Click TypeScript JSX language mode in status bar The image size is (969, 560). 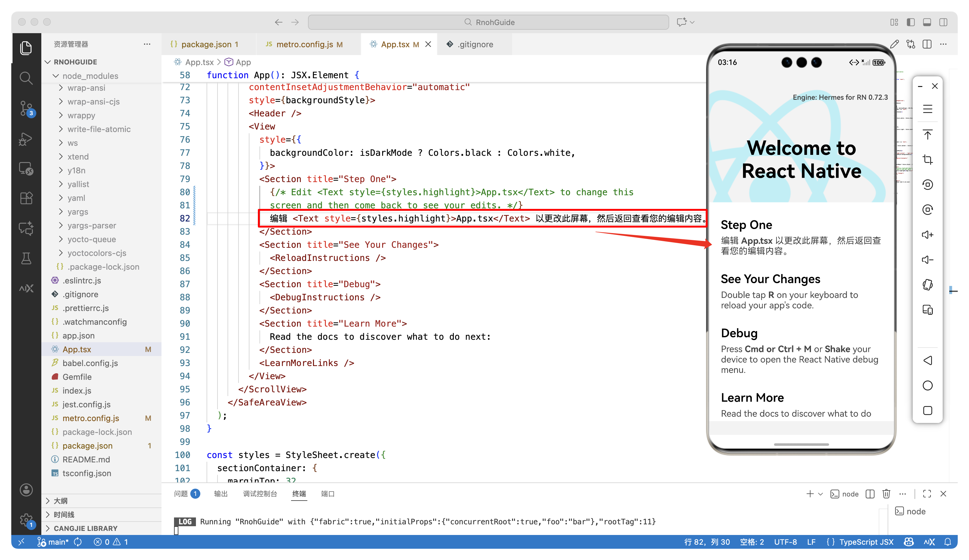click(866, 542)
